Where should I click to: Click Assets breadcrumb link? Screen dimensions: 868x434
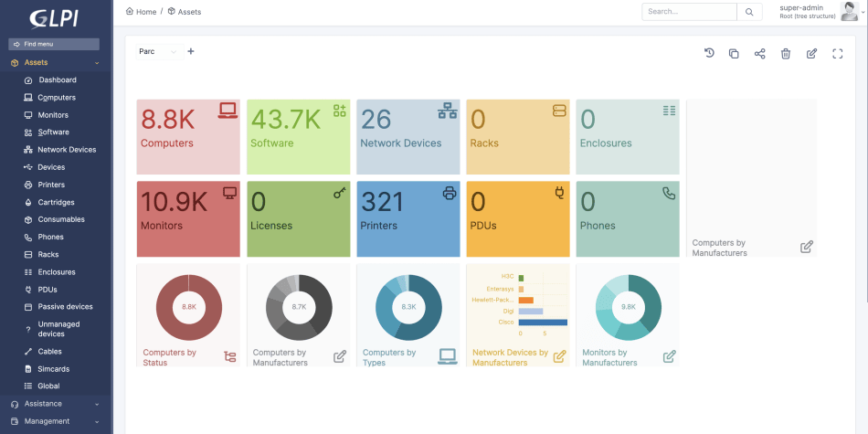click(x=189, y=12)
